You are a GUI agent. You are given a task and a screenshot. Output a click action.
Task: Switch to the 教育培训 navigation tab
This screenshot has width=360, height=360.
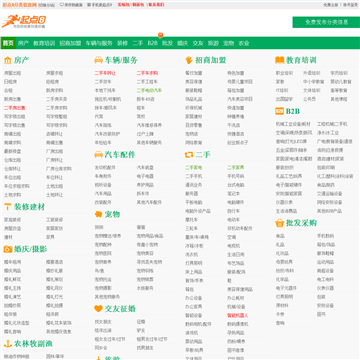[44, 43]
